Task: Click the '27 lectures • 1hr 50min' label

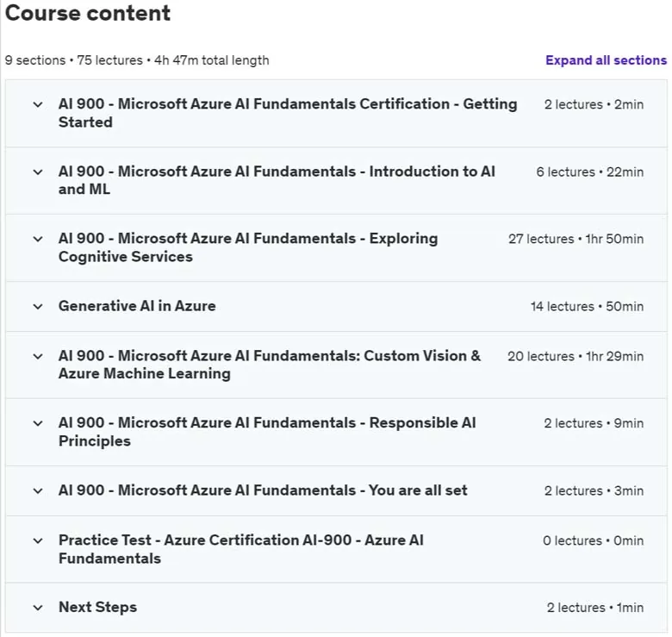Action: [576, 239]
